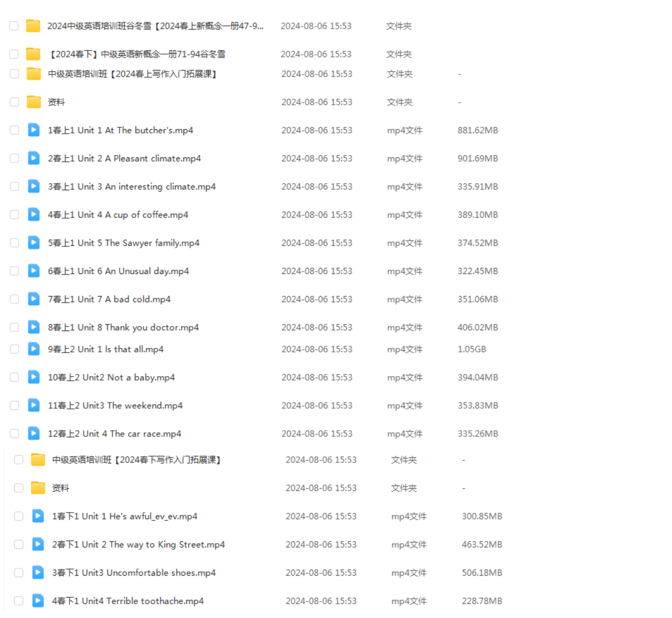Open 5春上1 Unit 5 The Sawyer family.mp4 by its name
The image size is (672, 618).
[124, 243]
